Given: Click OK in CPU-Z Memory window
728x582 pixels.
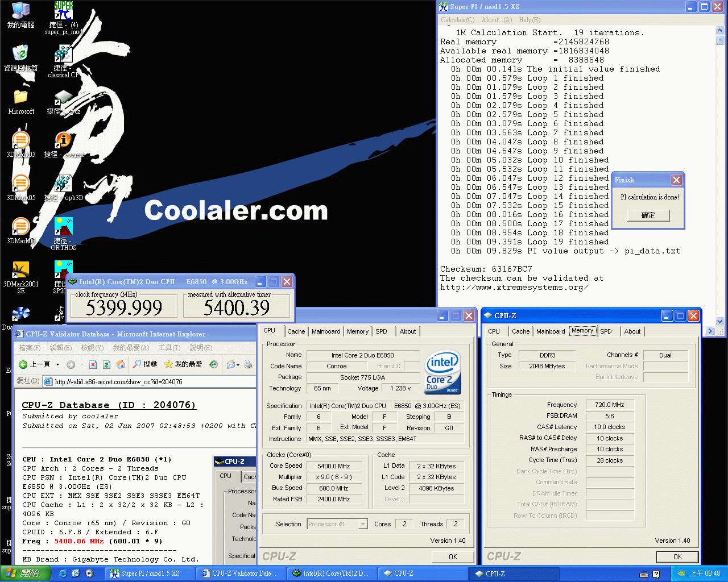Looking at the screenshot, I should coord(677,557).
